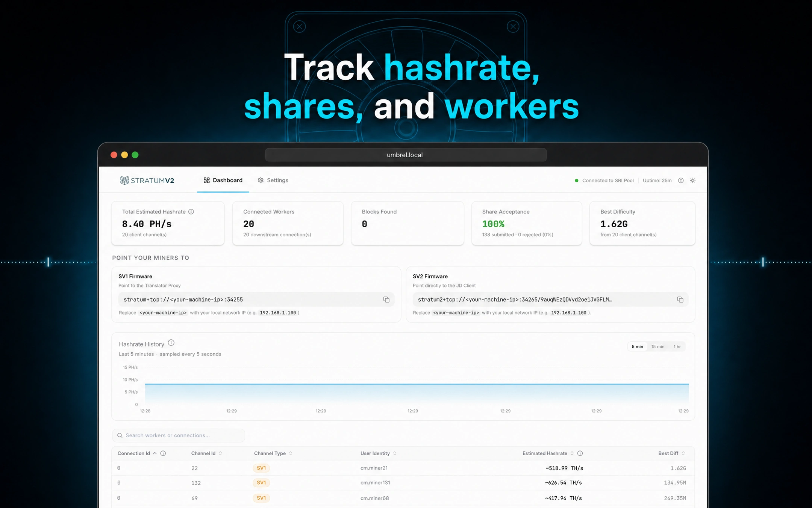Click the 1.62G Best Difficulty card value
Viewport: 812px width, 508px height.
pos(614,224)
